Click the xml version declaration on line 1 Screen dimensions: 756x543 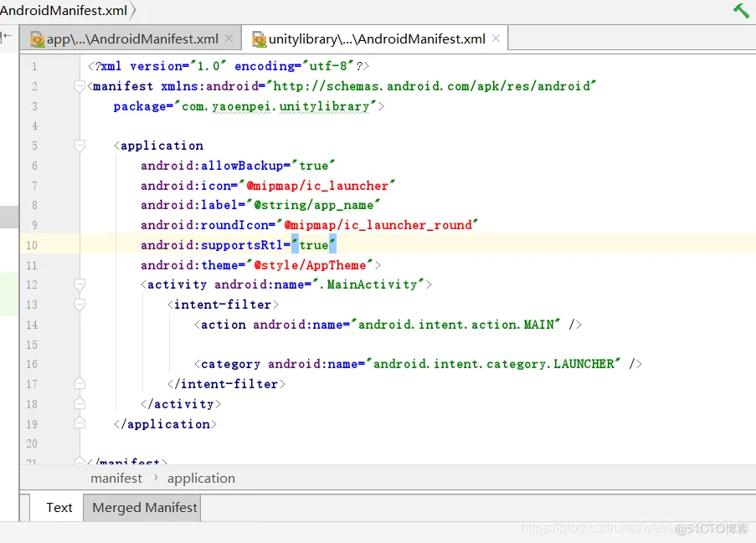229,66
